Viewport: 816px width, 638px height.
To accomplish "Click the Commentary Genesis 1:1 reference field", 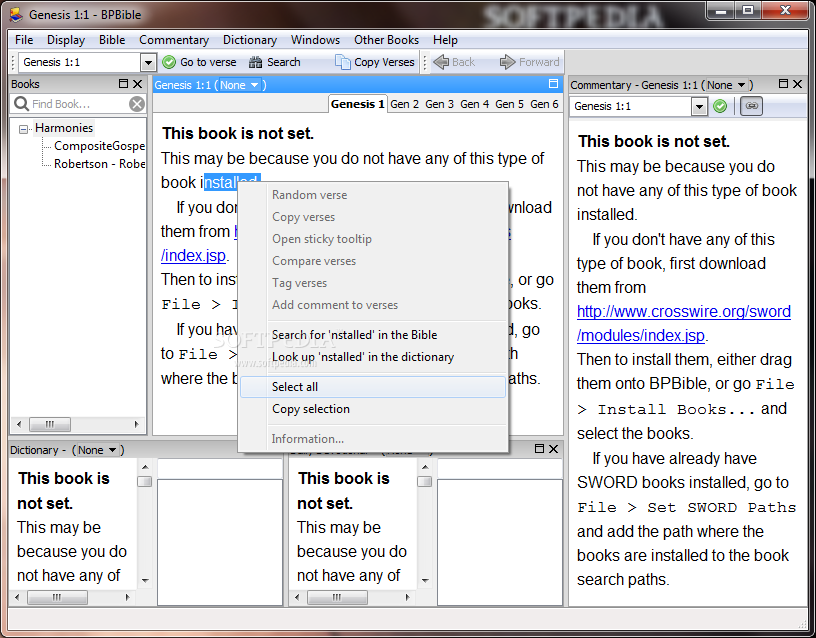I will point(631,106).
